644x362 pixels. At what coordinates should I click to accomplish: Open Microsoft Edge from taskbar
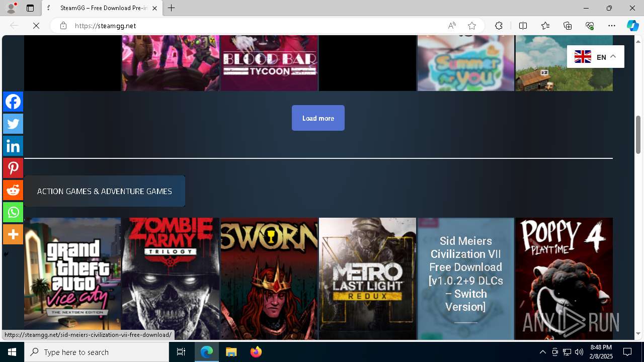(x=207, y=352)
